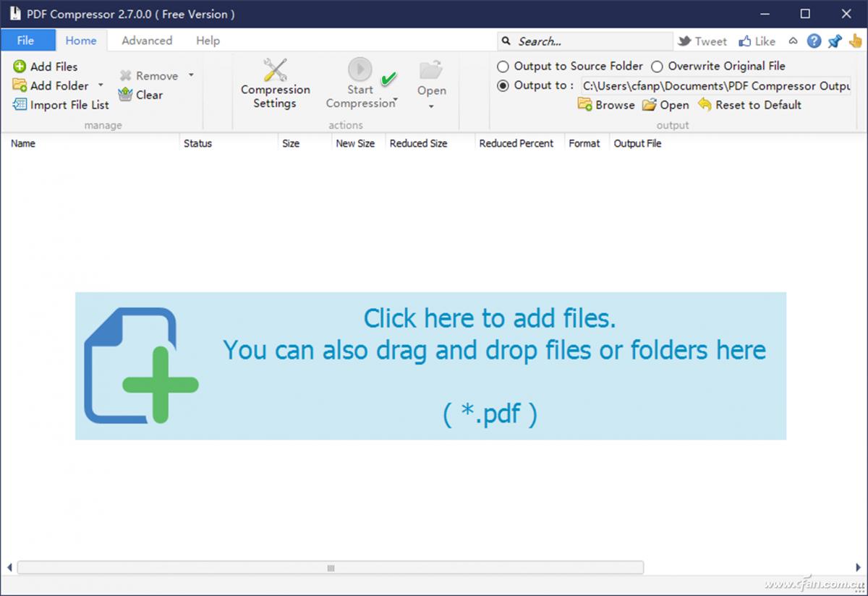Click the Like thumbs-up button
868x596 pixels.
757,41
